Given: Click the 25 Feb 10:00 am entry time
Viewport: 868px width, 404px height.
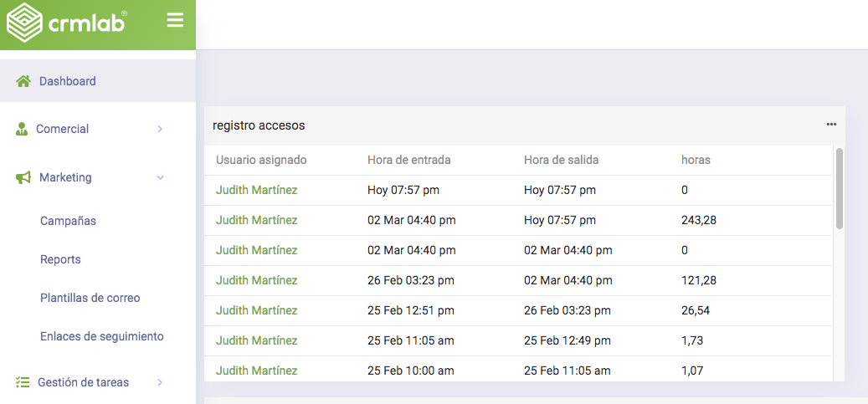Looking at the screenshot, I should pyautogui.click(x=411, y=371).
